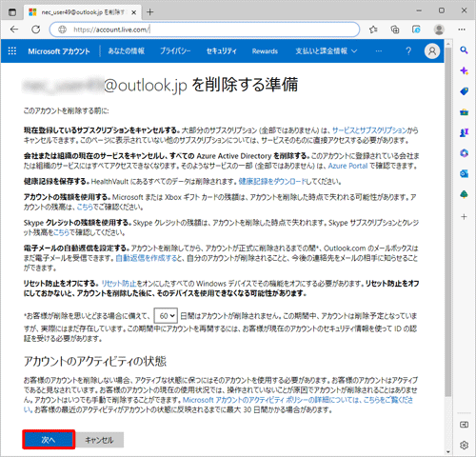The height and width of the screenshot is (457, 476).
Task: Add page to favorites star icon
Action: (373, 30)
